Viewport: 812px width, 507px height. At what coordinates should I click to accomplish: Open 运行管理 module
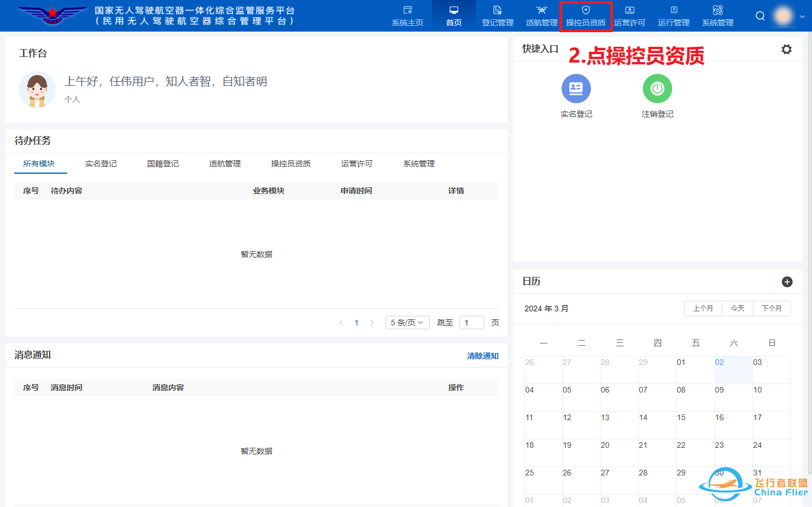pyautogui.click(x=673, y=16)
